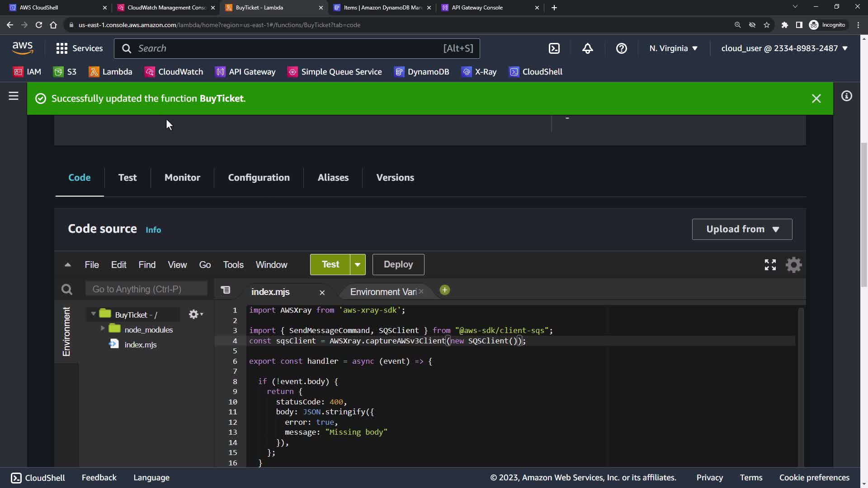Image resolution: width=868 pixels, height=488 pixels.
Task: Click the search magnifier in the Environment panel
Action: click(x=67, y=289)
